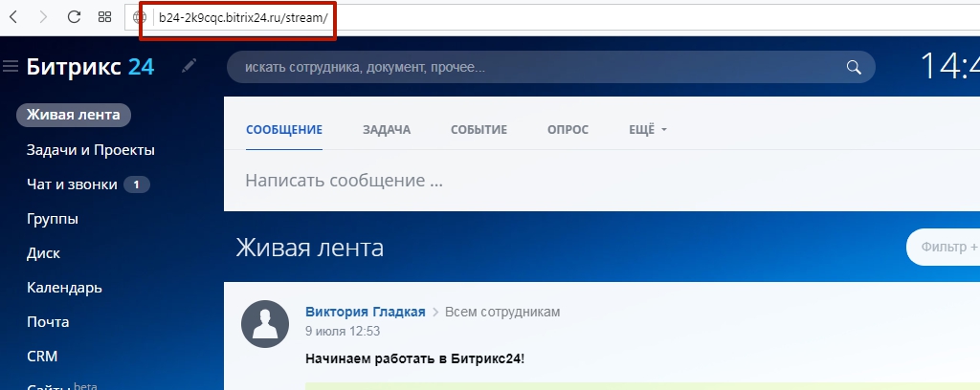980x390 pixels.
Task: Click Виктория Гладкая's avatar
Action: (x=265, y=324)
